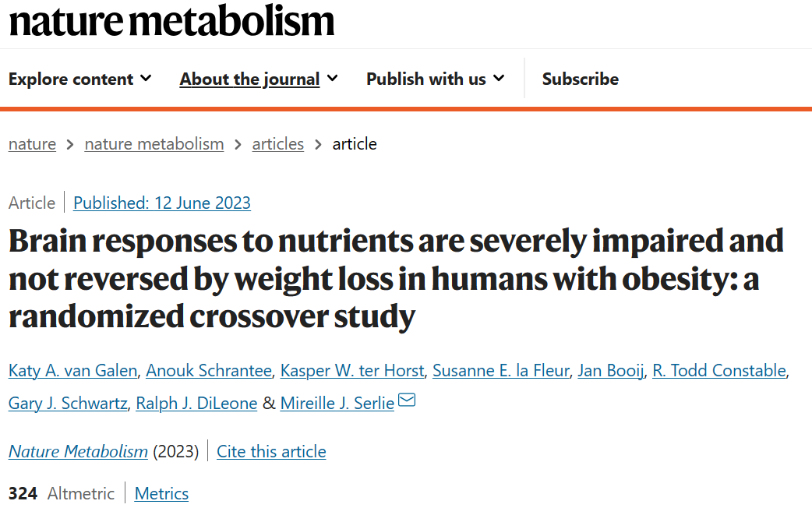Click the envelope icon beside Mireille J. Serlie
This screenshot has height=508, width=812.
(407, 400)
